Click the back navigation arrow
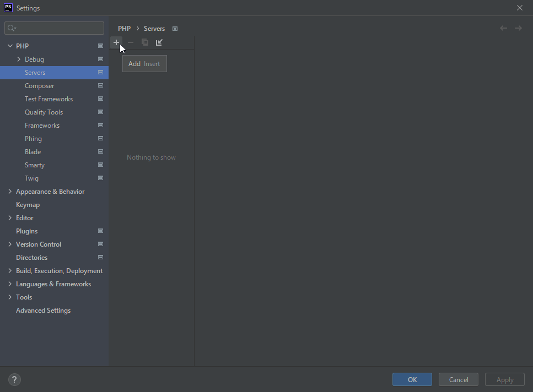533x392 pixels. coord(503,28)
